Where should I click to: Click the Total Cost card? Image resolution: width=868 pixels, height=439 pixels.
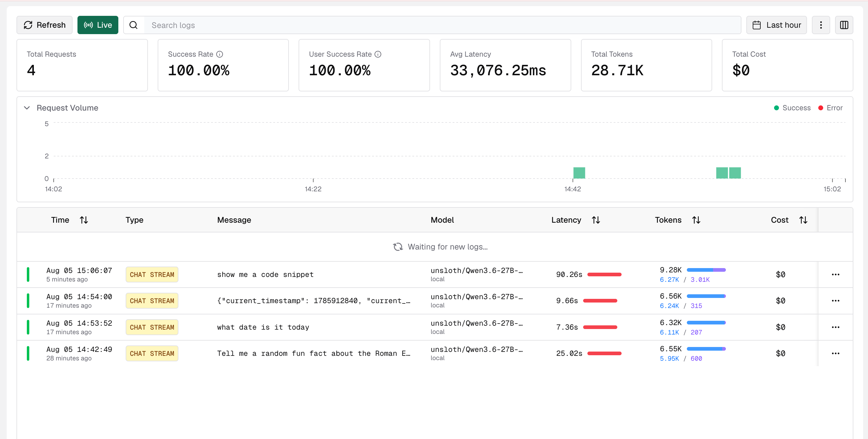tap(787, 65)
